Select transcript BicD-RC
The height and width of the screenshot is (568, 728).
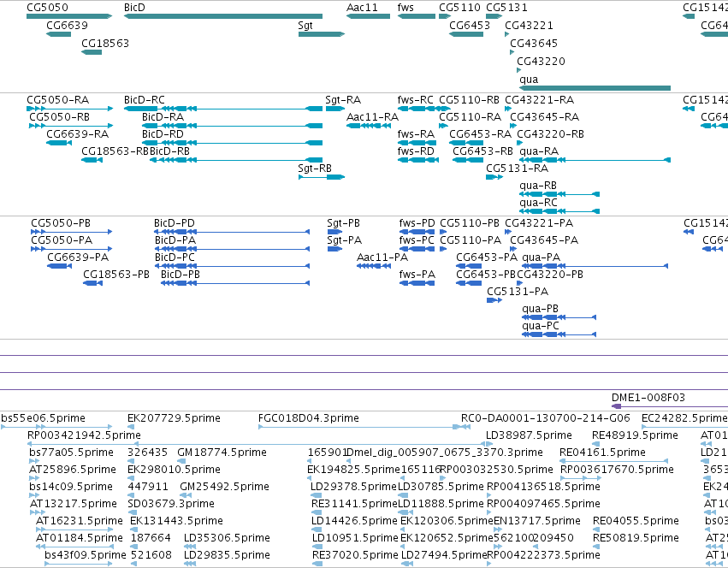[223, 109]
